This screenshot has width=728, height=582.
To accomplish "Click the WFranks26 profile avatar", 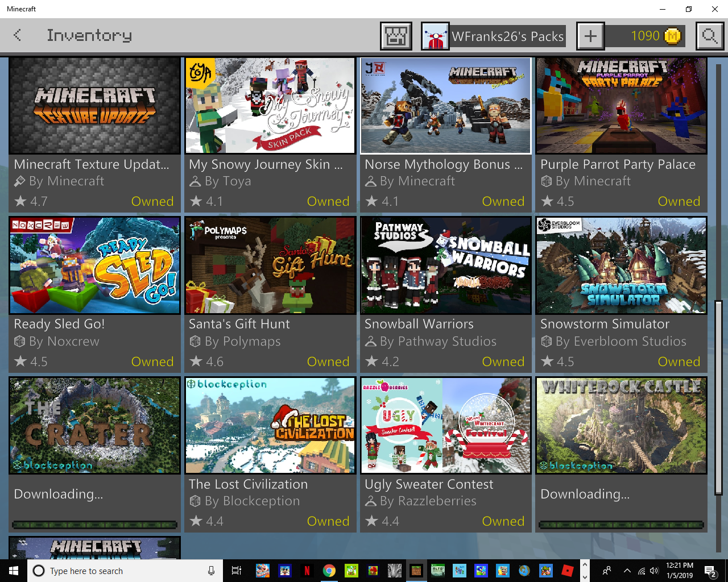I will [435, 36].
